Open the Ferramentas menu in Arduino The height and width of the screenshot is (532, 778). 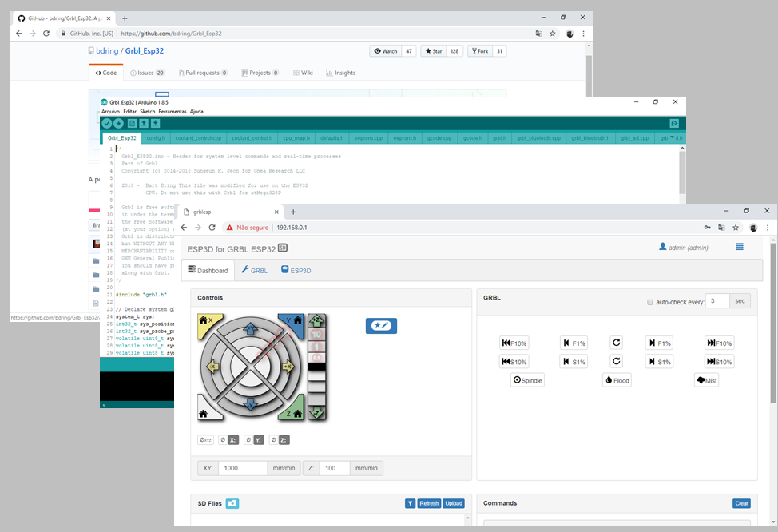click(x=173, y=112)
